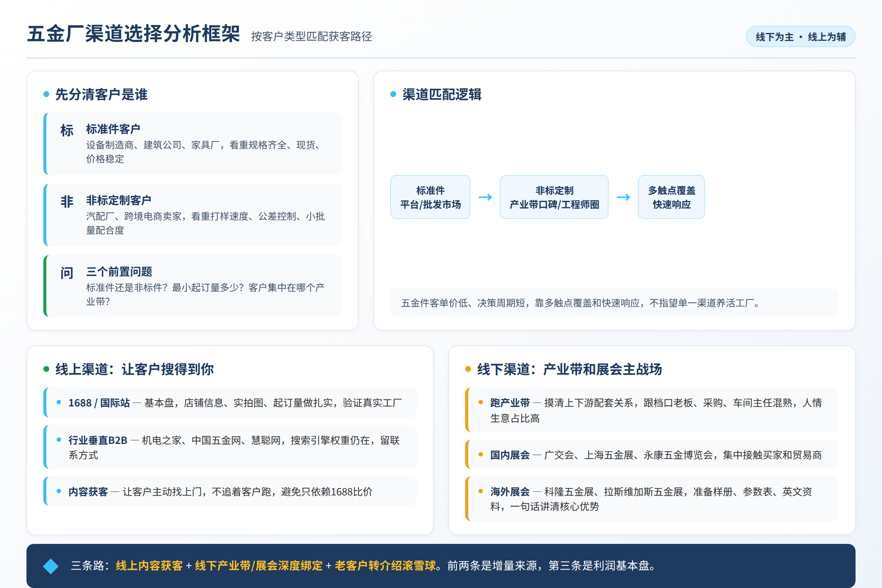Select the 非标定制客户 card title
This screenshot has height=588, width=882.
[118, 200]
